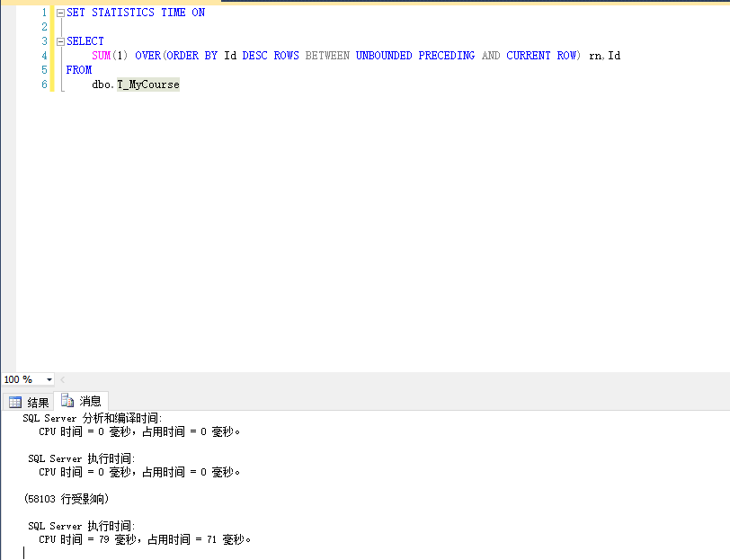Click the UNBOUNDED keyword in the query
This screenshot has height=560, width=730.
coord(384,56)
